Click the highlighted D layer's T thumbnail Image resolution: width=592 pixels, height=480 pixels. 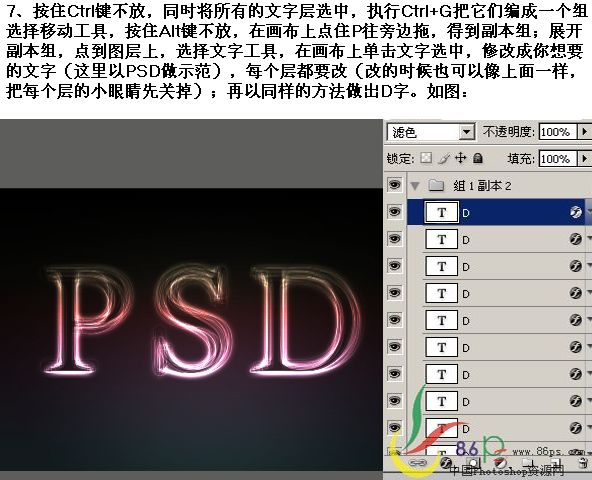442,212
